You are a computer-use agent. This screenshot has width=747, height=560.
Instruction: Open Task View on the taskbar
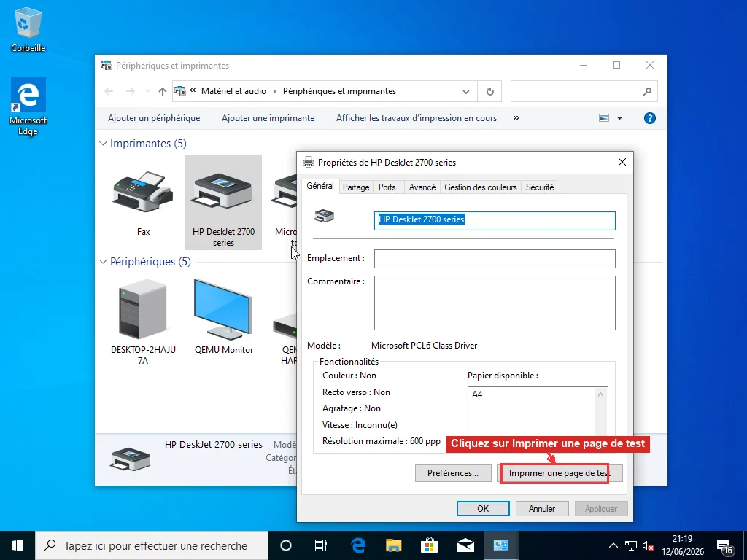tap(321, 545)
